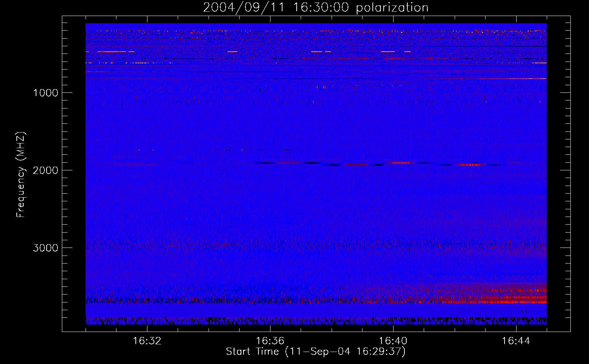This screenshot has width=589, height=364.
Task: Select the "16:40" time tick label
Action: [393, 341]
